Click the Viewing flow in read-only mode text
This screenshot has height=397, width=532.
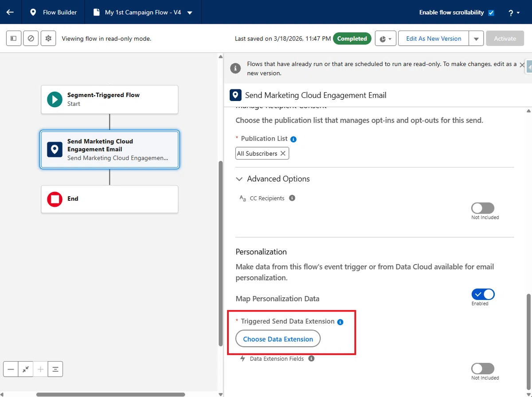tap(106, 39)
